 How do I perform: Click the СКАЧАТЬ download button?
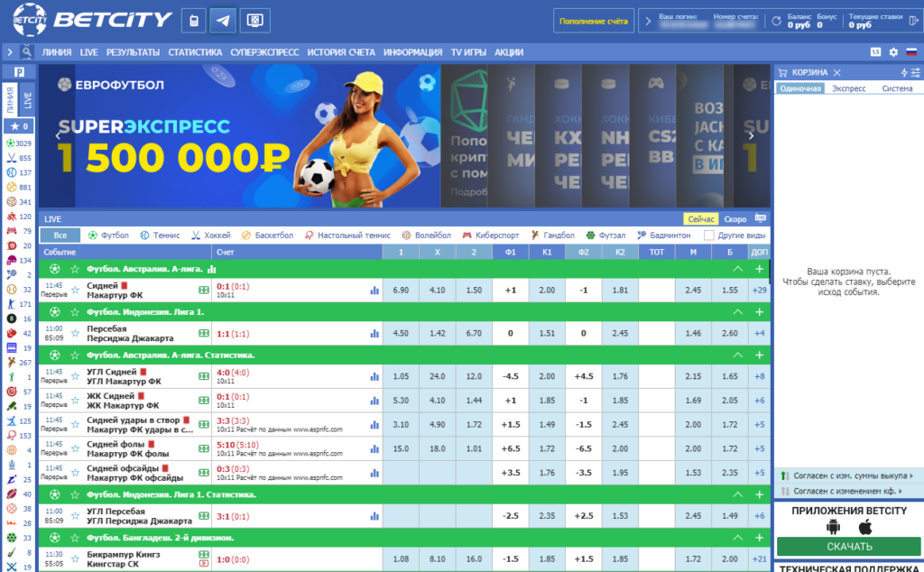tap(848, 547)
